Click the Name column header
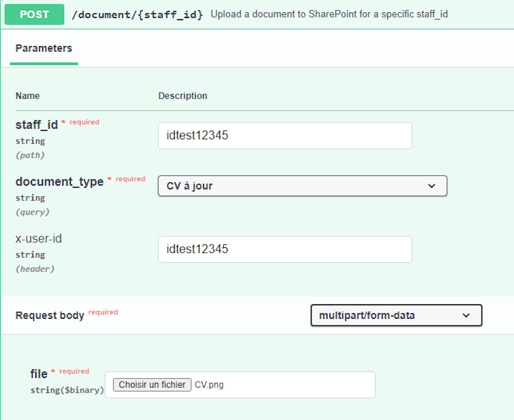 tap(27, 96)
